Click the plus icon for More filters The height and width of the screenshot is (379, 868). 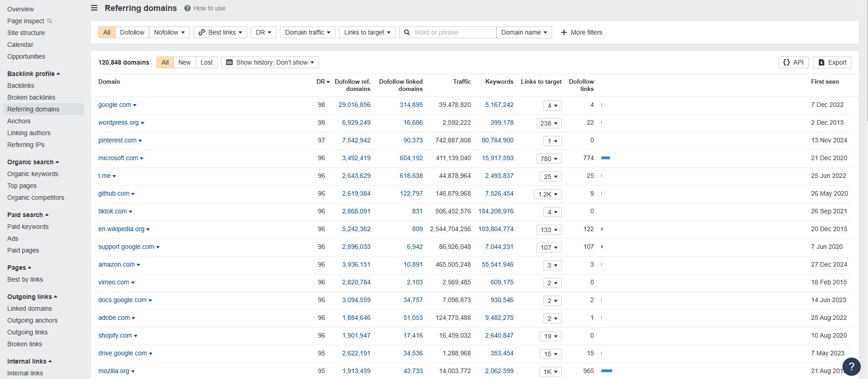(x=564, y=32)
